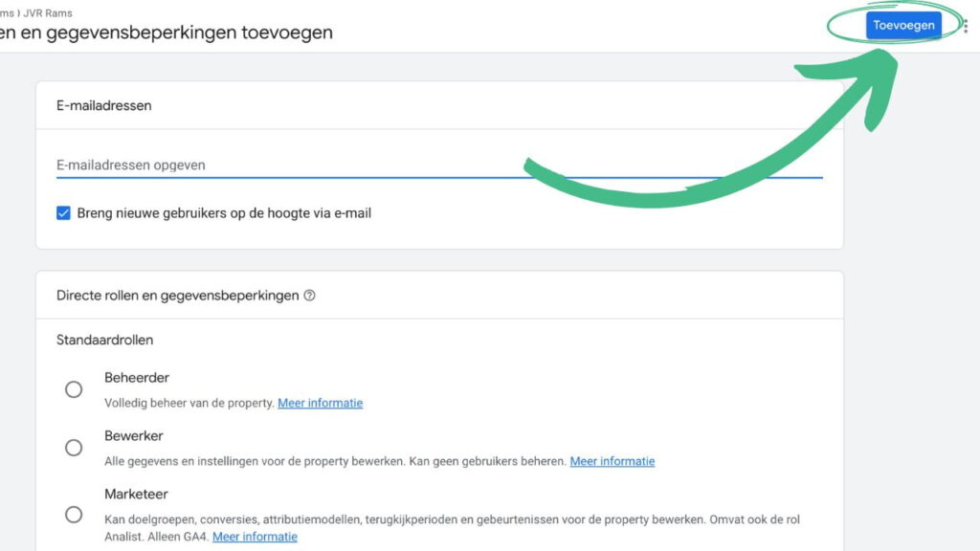Viewport: 980px width, 551px height.
Task: Click help icon beside Directe rollen en gegevensbeperkingen
Action: 309,296
